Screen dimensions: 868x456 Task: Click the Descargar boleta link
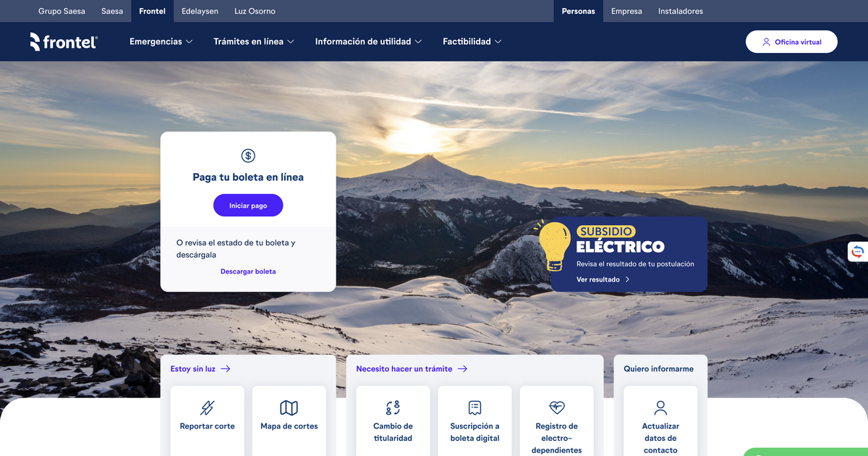[x=248, y=271]
